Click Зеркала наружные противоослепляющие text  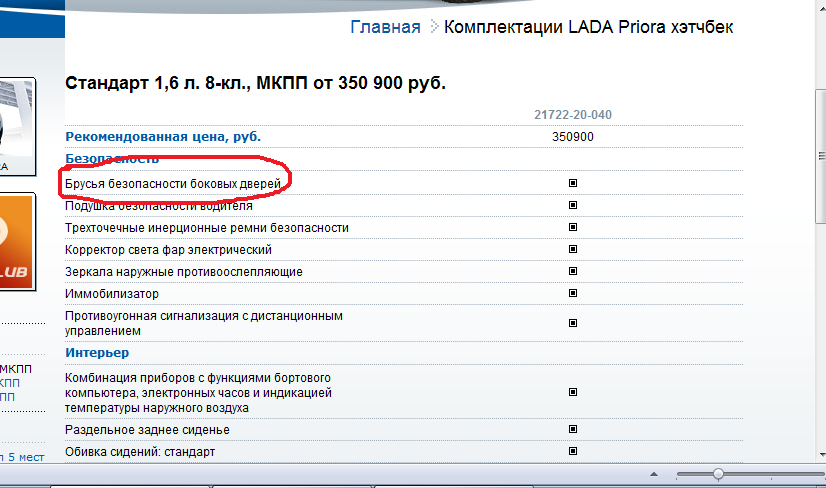click(183, 272)
